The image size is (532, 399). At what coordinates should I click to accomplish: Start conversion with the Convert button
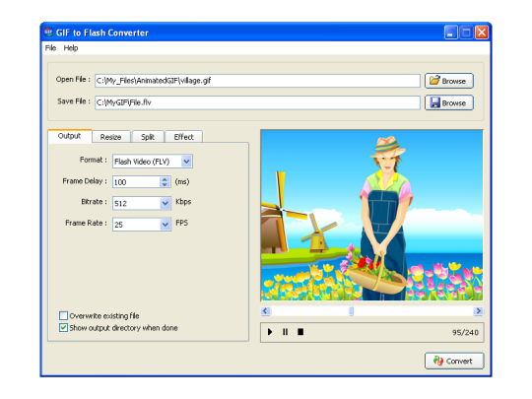tap(454, 361)
